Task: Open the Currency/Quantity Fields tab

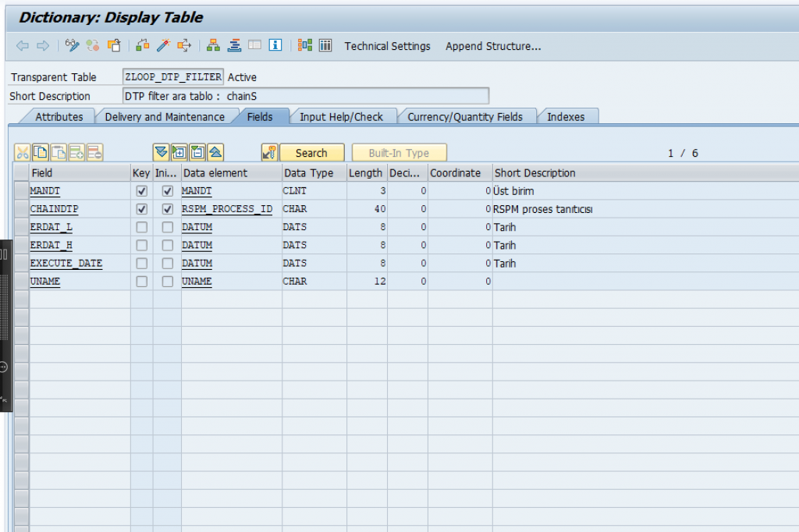Action: tap(464, 117)
